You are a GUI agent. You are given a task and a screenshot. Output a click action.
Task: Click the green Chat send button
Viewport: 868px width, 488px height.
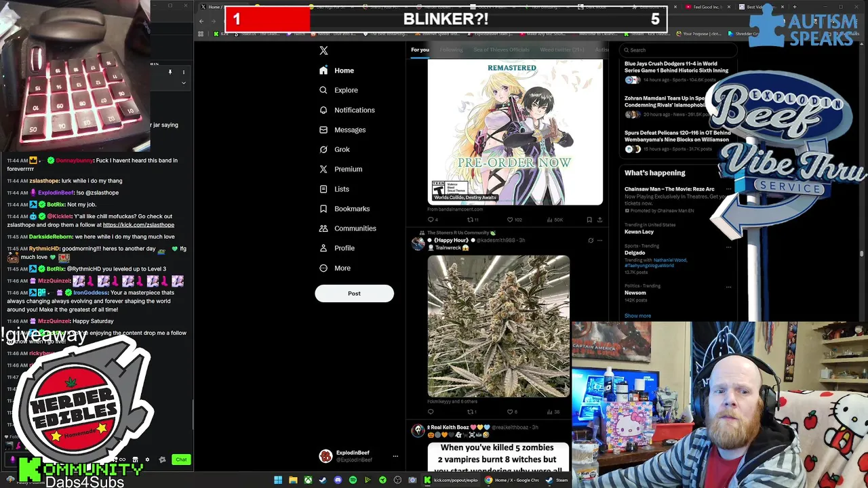click(x=181, y=460)
